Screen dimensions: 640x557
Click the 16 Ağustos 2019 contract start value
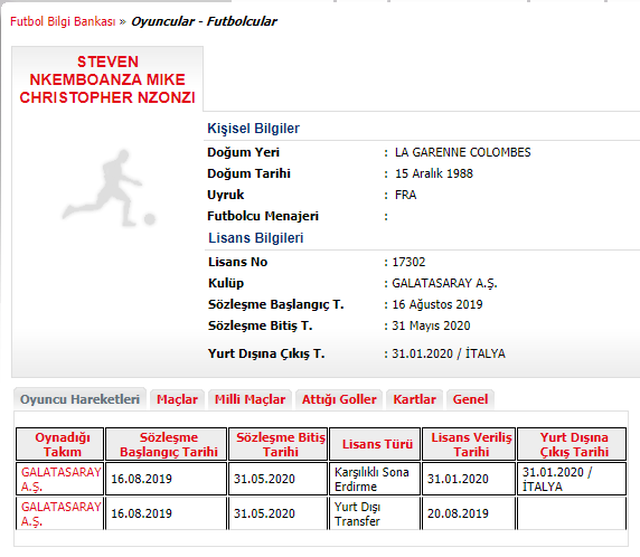437,304
